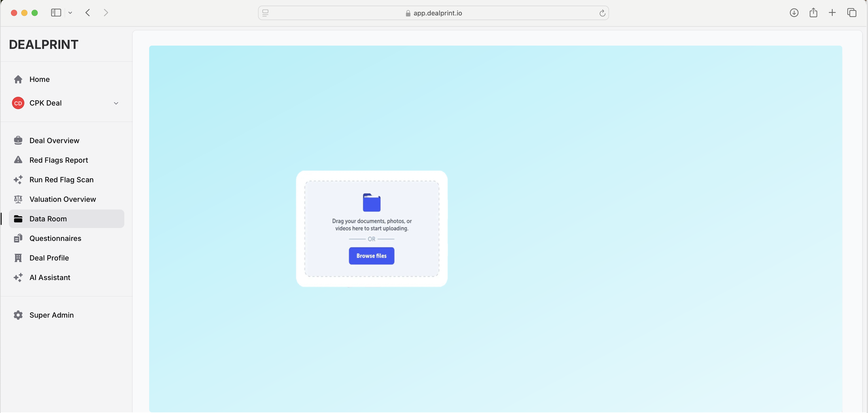Click the AI Assistant sparkles icon
868x413 pixels.
(18, 277)
